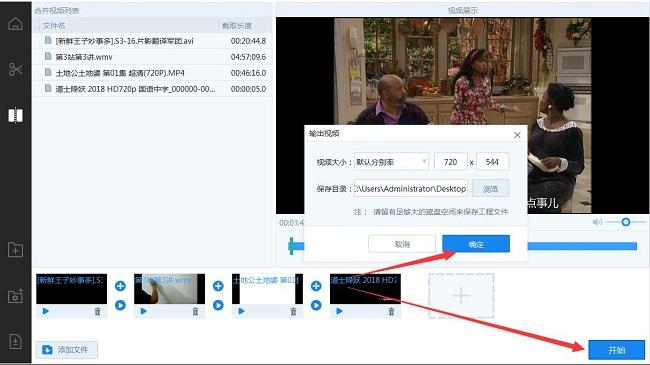Open the download file icon in sidebar
650x365 pixels.
click(15, 341)
